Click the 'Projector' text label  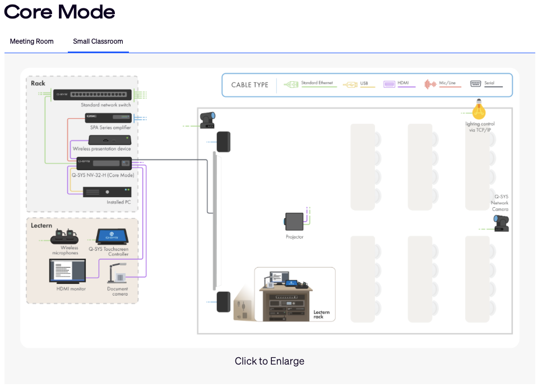294,237
